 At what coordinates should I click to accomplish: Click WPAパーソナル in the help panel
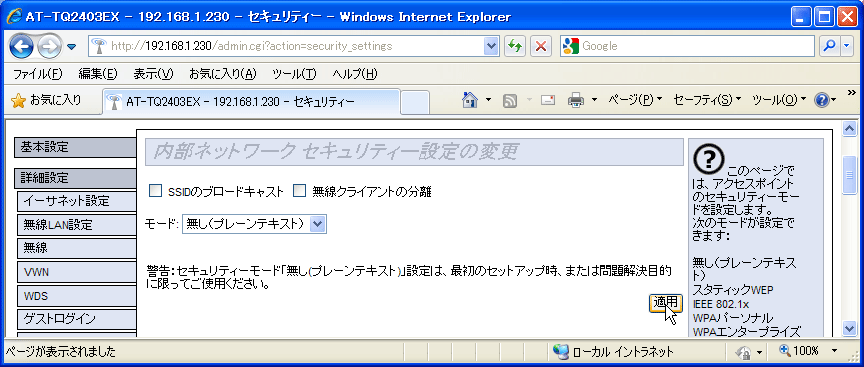point(732,318)
